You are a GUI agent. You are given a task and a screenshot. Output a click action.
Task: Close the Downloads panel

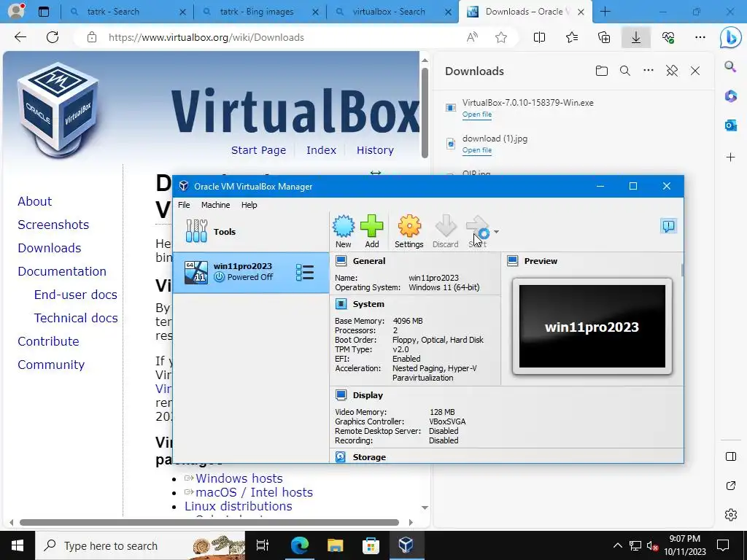click(695, 71)
